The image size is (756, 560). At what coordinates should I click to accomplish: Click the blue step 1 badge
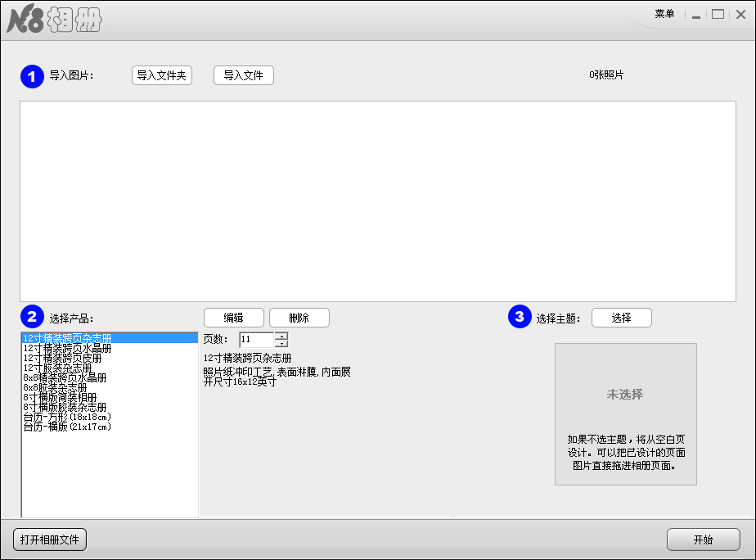(32, 76)
